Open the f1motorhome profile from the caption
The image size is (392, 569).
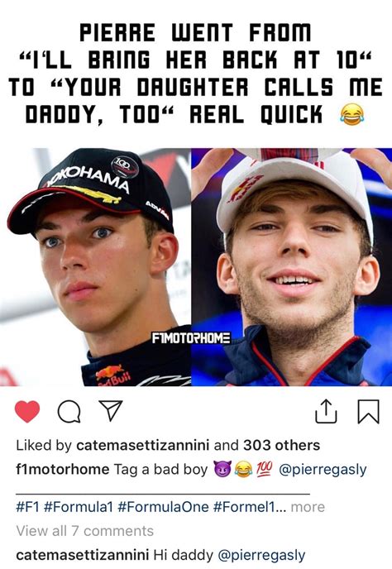62,469
